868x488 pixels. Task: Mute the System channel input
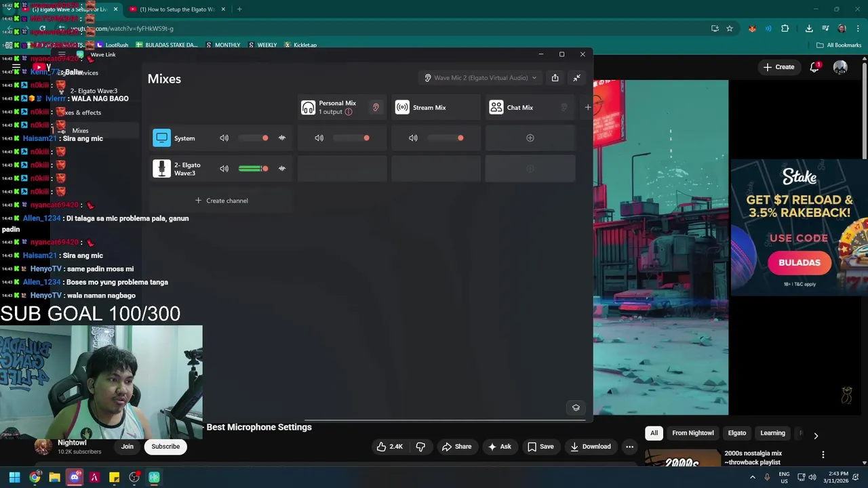click(x=224, y=138)
